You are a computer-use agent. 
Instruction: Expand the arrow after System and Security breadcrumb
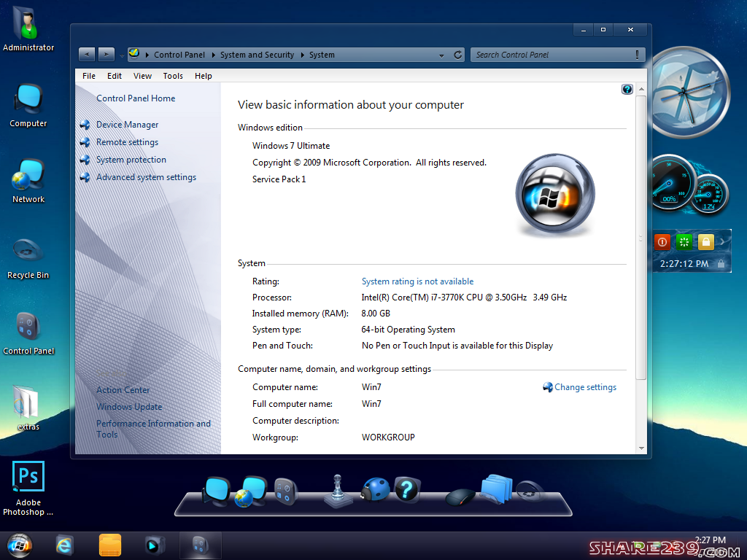pyautogui.click(x=302, y=55)
